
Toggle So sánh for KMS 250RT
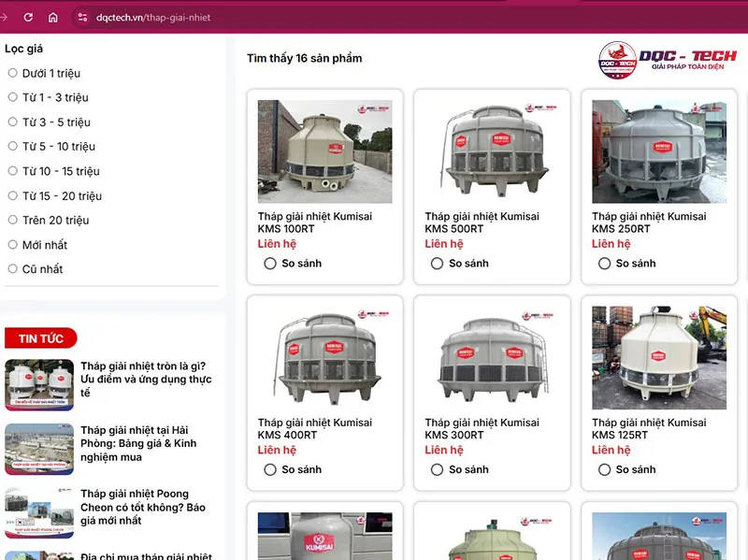[x=604, y=264]
